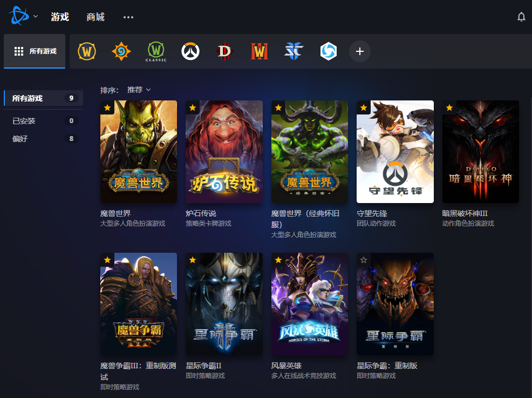
Task: Toggle favorite star on 暗黑破坏神III card
Action: pos(449,107)
